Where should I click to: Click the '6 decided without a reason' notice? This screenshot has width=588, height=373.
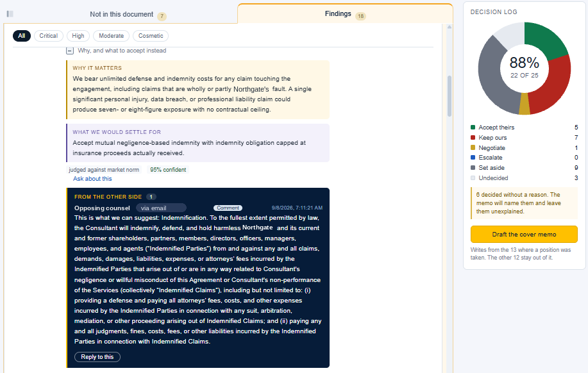[524, 203]
